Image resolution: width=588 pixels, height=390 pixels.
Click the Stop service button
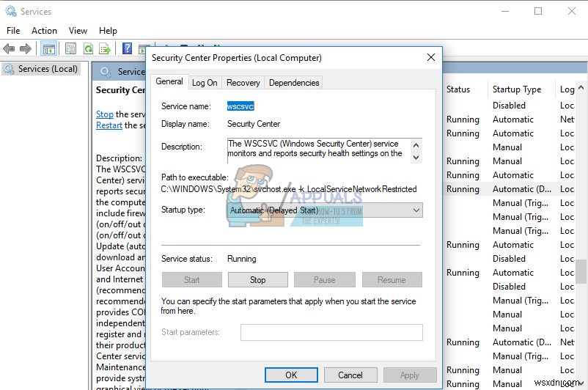pos(258,280)
